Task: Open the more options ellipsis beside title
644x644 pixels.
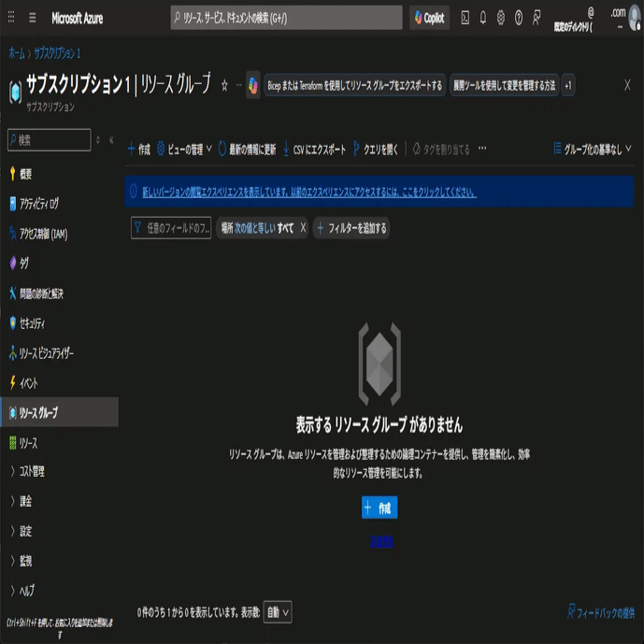Action: coord(238,85)
